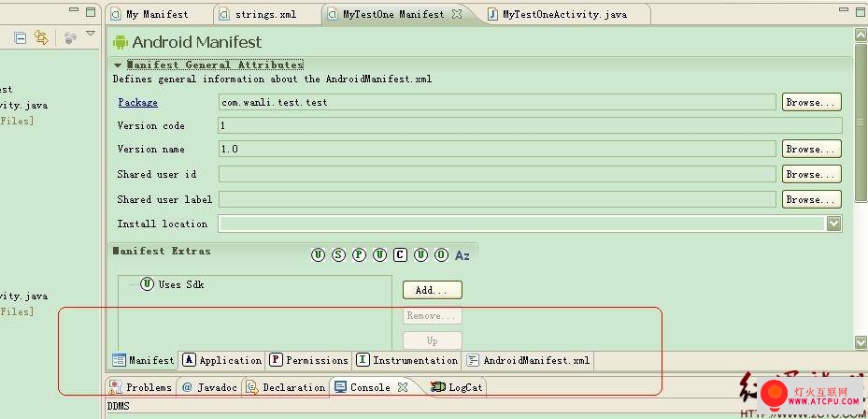
Task: Open the left panel view menu triangle
Action: pyautogui.click(x=91, y=35)
